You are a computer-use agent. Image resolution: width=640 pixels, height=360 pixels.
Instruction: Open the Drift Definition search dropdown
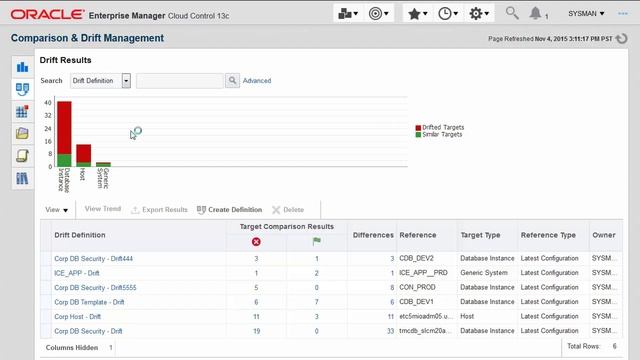(x=126, y=81)
